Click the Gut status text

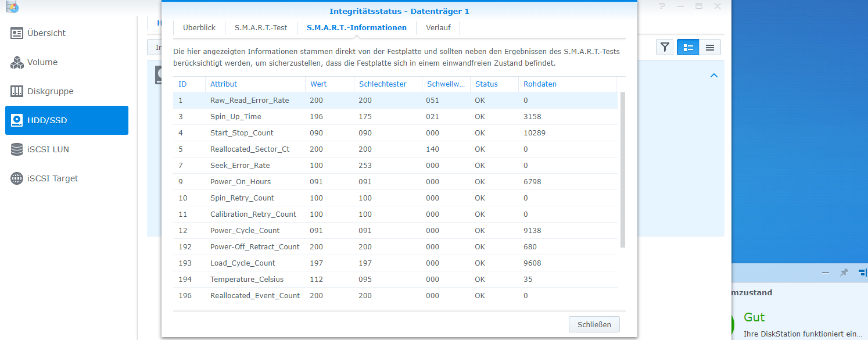point(754,317)
